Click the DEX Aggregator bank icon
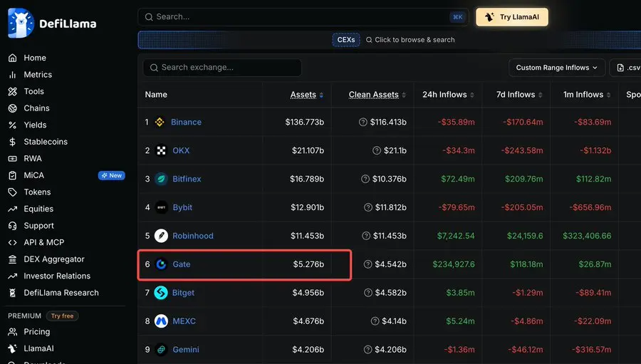Viewport: 641px width, 364px height. pos(13,259)
